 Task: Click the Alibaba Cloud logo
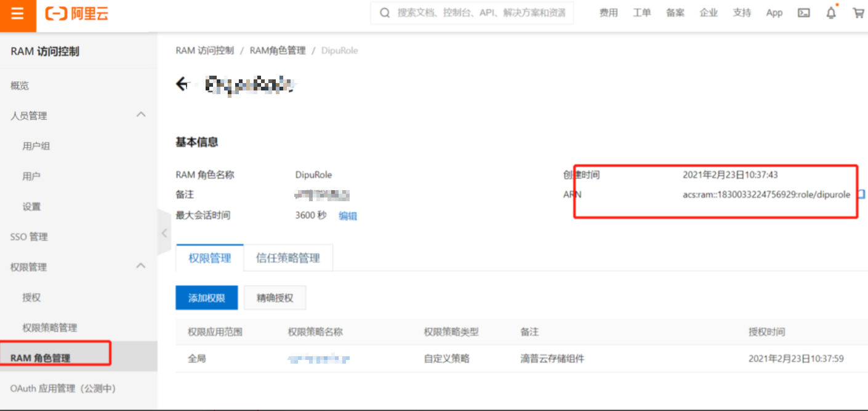[x=77, y=14]
